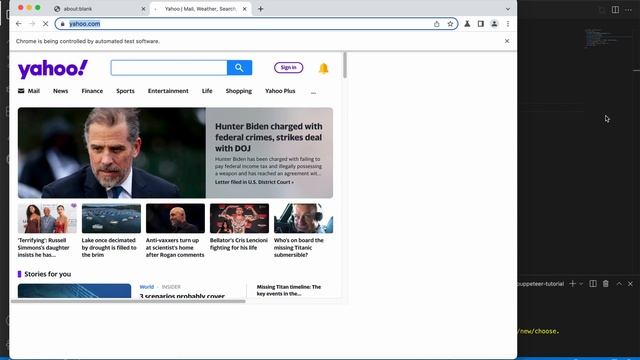The width and height of the screenshot is (640, 360).
Task: Open more actions in VS Code editor
Action: tap(628, 9)
